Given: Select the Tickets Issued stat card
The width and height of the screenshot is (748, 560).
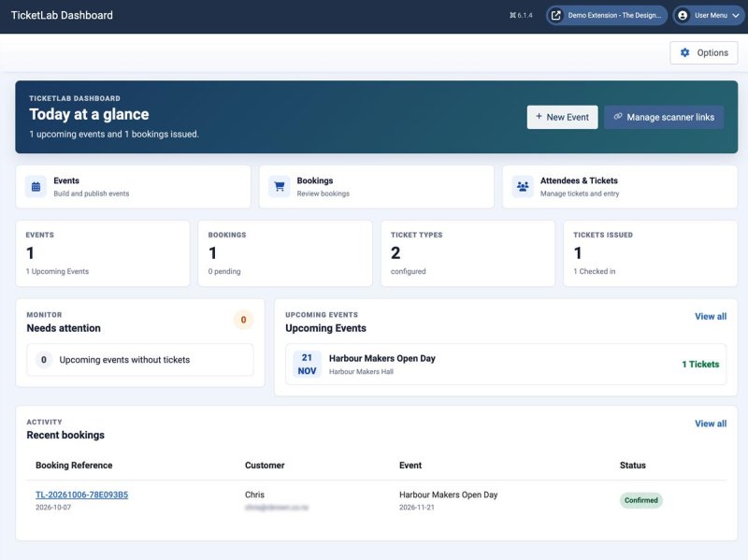Looking at the screenshot, I should click(x=651, y=253).
